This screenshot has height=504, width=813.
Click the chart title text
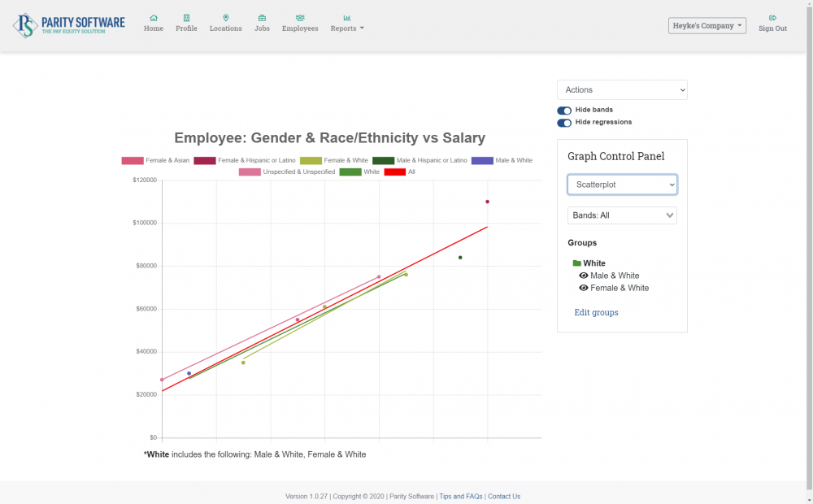pos(330,138)
